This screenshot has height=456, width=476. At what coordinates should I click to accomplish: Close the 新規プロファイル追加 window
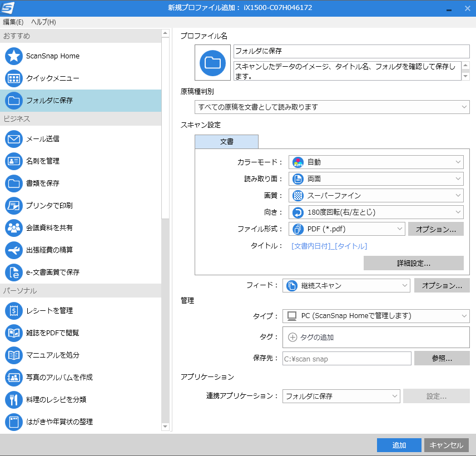(x=468, y=8)
